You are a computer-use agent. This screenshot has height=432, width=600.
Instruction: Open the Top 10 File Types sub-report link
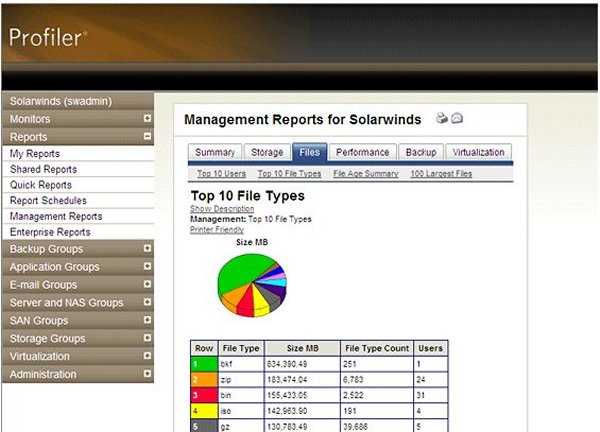(x=289, y=174)
